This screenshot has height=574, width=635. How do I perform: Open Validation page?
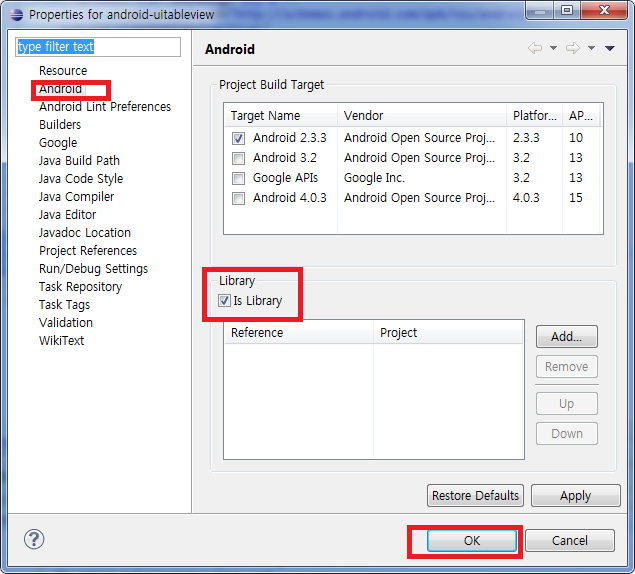pos(66,322)
